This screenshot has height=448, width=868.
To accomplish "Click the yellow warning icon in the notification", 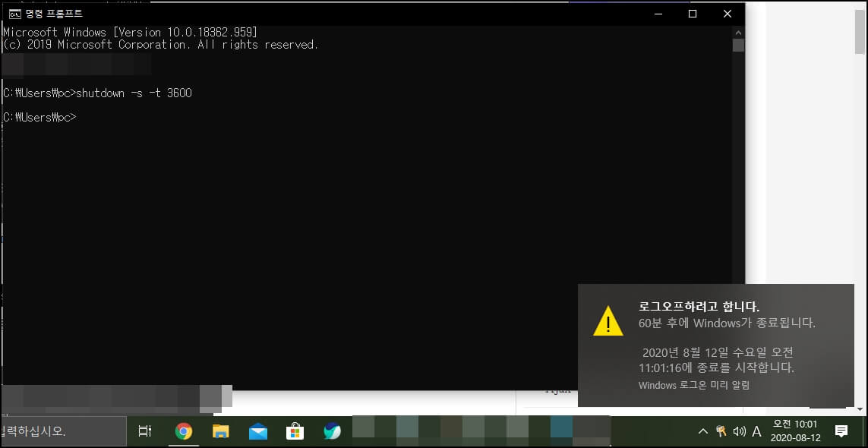I will point(608,320).
